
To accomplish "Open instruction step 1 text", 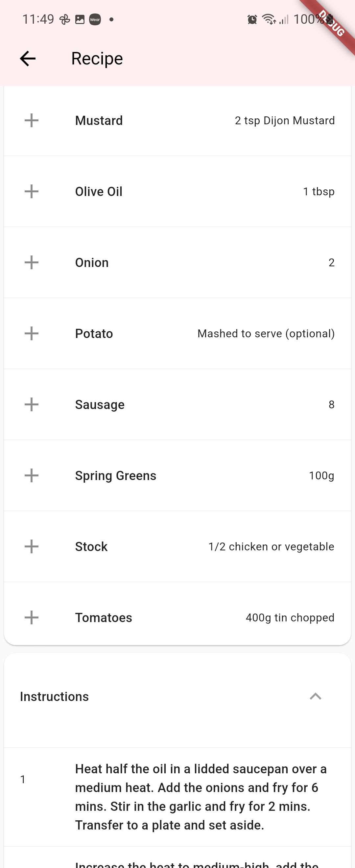I will (x=201, y=797).
